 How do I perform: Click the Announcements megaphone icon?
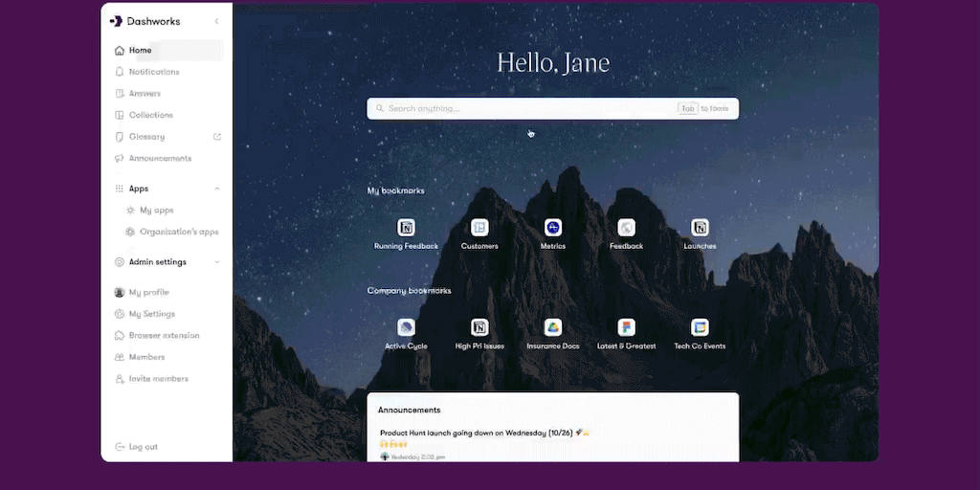click(x=120, y=159)
